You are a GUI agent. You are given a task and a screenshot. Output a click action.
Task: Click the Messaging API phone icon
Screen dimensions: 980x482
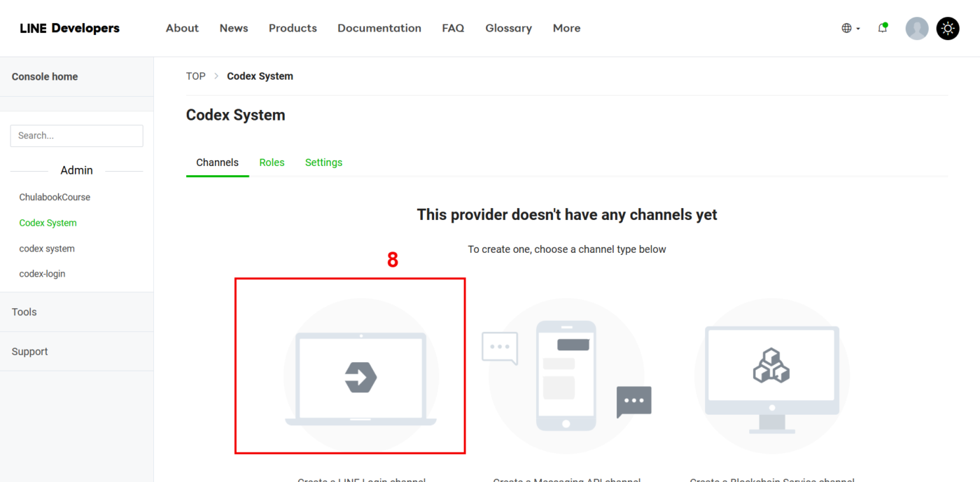click(566, 376)
